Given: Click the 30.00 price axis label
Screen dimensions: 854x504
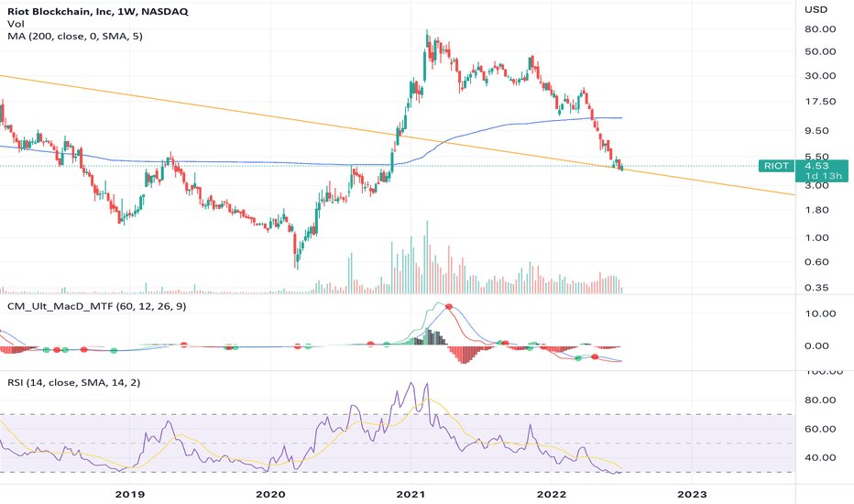Looking at the screenshot, I should click(820, 76).
